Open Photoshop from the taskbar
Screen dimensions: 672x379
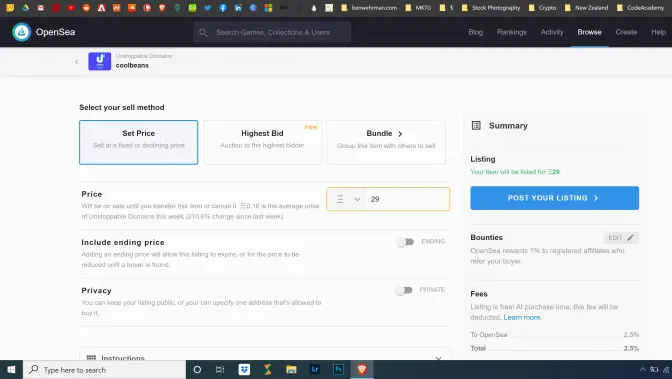[338, 370]
